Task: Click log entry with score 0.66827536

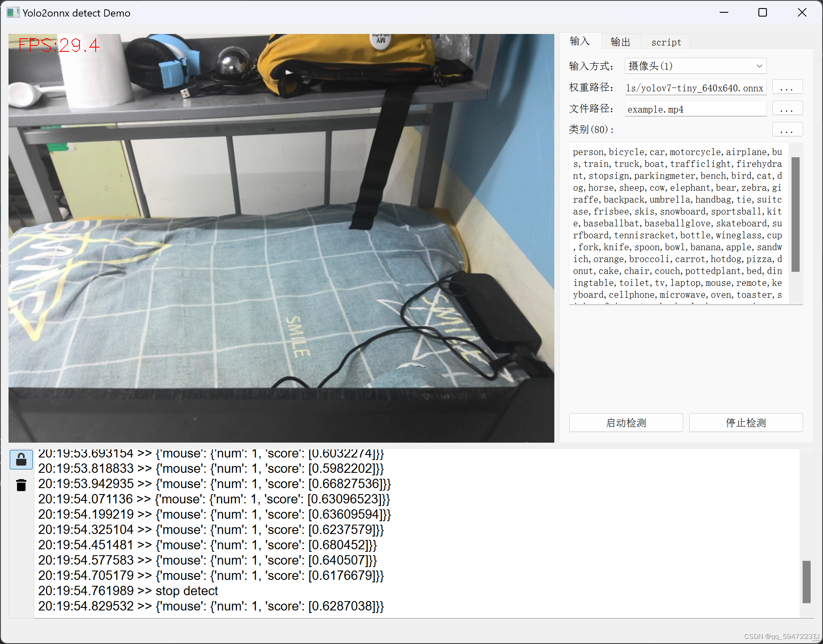Action: [x=215, y=484]
